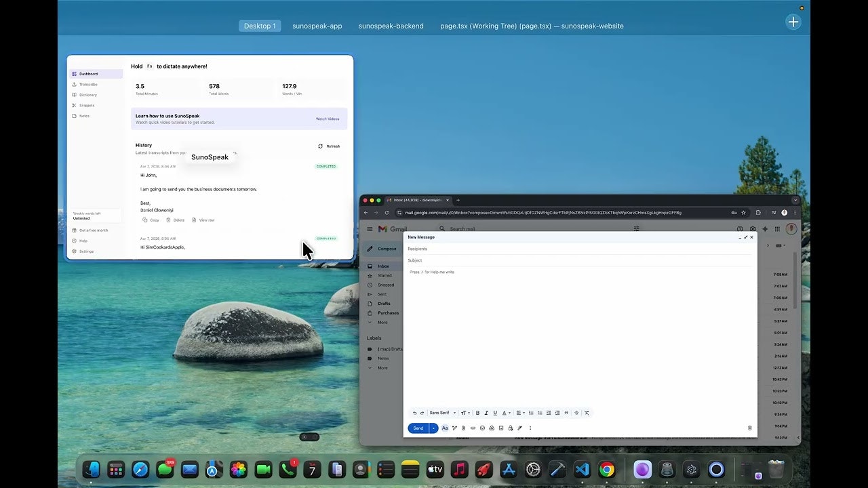This screenshot has width=868, height=488.
Task: Remove formatting in compose toolbar
Action: coord(587,413)
